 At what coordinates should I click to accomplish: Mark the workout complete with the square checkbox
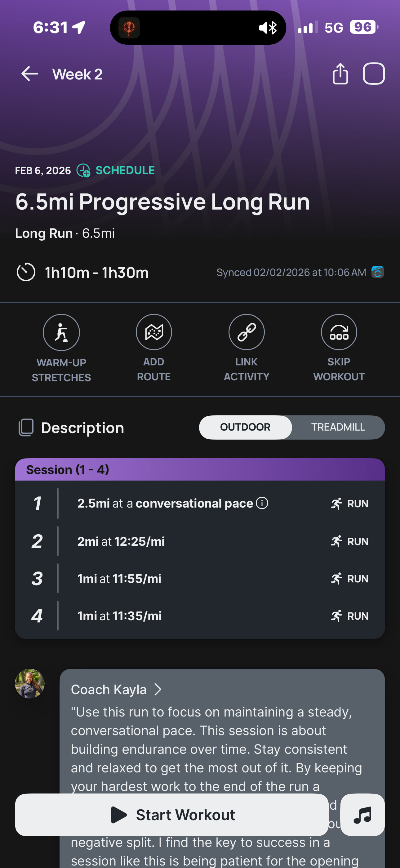pyautogui.click(x=373, y=74)
